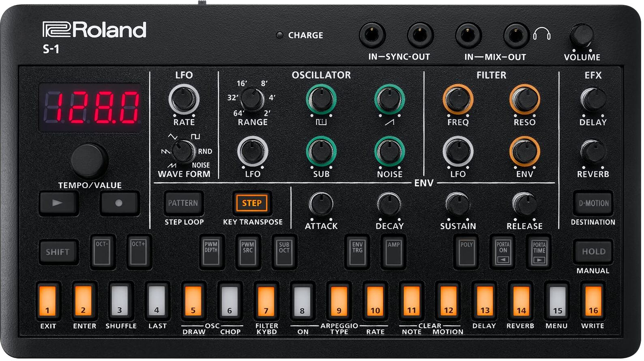Click the record button with the dot

120,203
